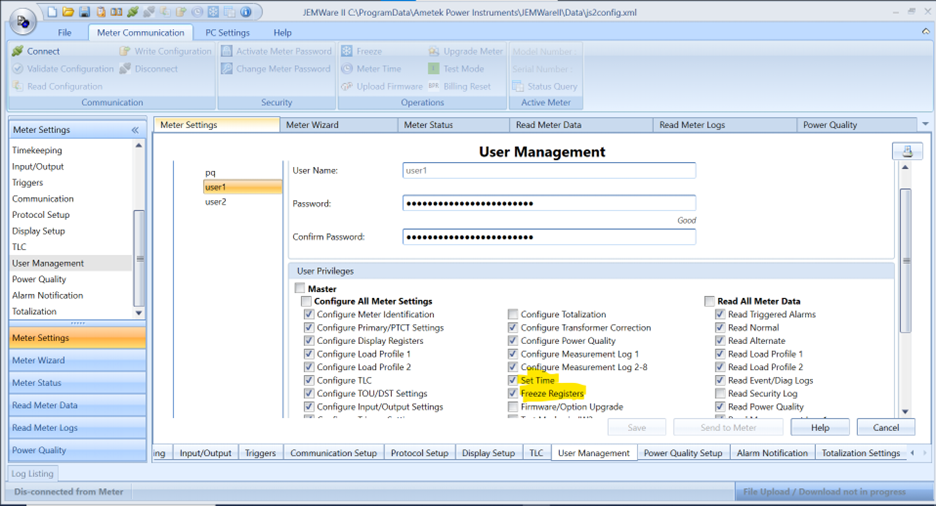Click Upload Firmware in ribbon
The height and width of the screenshot is (506, 936).
382,87
